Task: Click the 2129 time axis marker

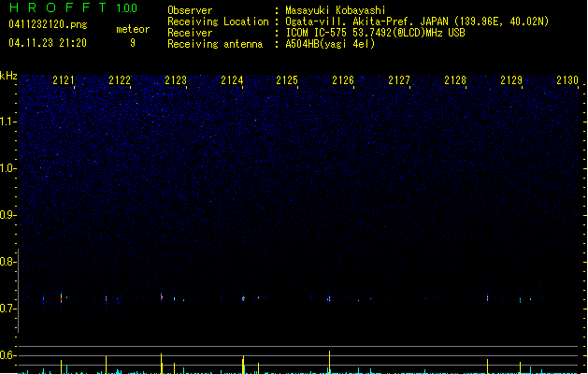Action: (x=511, y=80)
